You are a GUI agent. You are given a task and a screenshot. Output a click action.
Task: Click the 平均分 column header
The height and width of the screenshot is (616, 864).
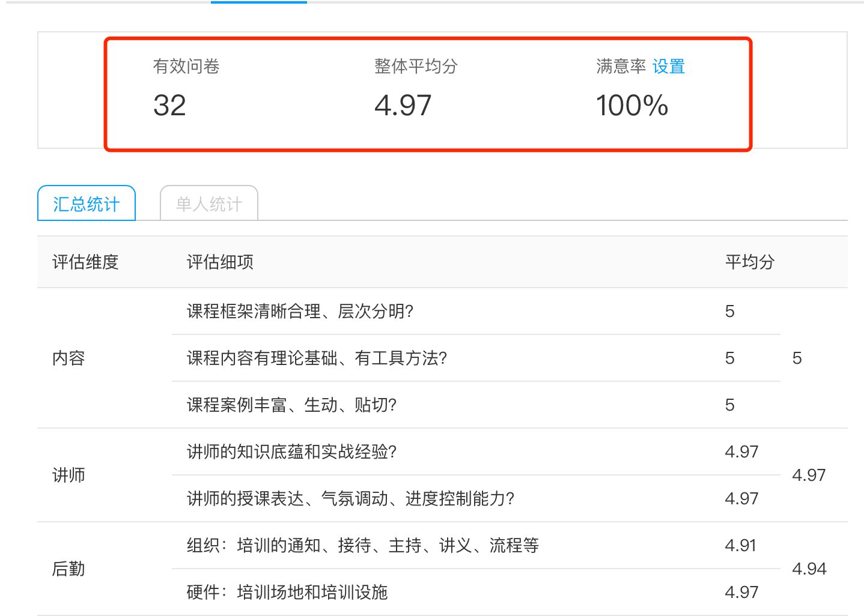749,262
